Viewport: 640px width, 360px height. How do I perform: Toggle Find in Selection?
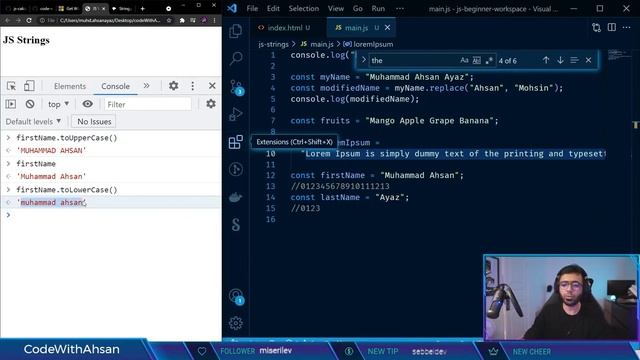click(x=574, y=60)
